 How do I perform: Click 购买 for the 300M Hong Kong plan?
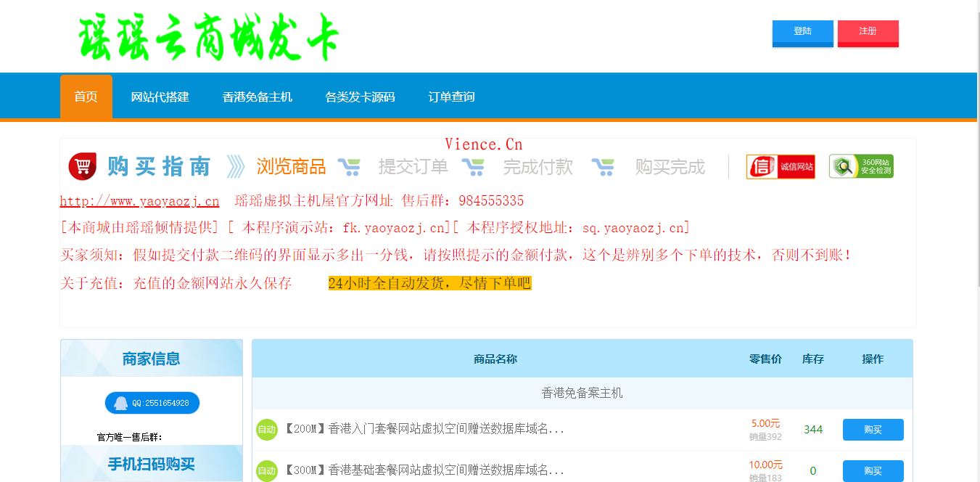pos(872,470)
